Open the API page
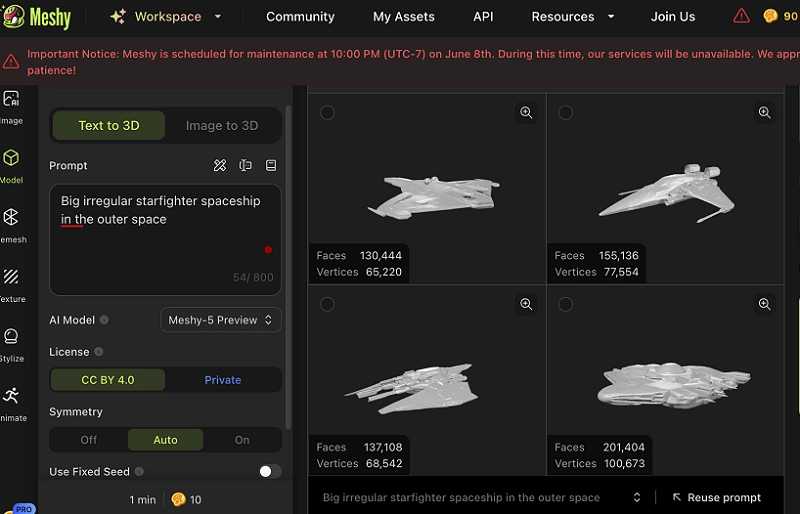800x514 pixels. tap(483, 17)
